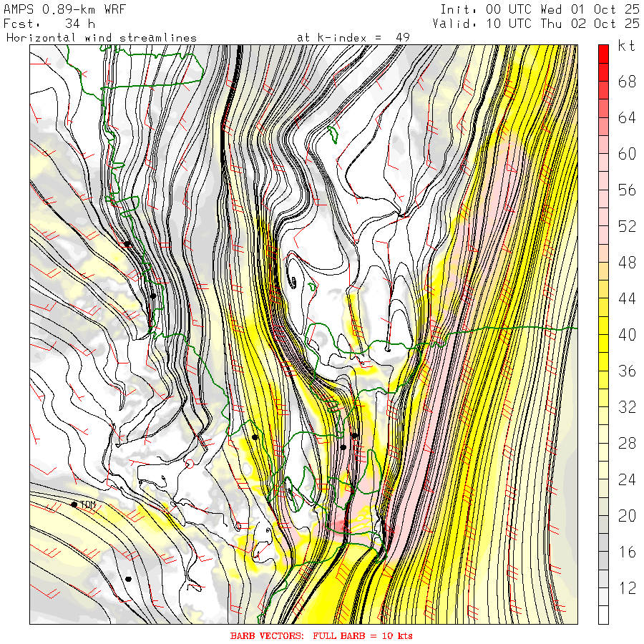Viewport: 644px width, 644px height.
Task: Select the 52 tick label on the legend
Action: pos(627,226)
